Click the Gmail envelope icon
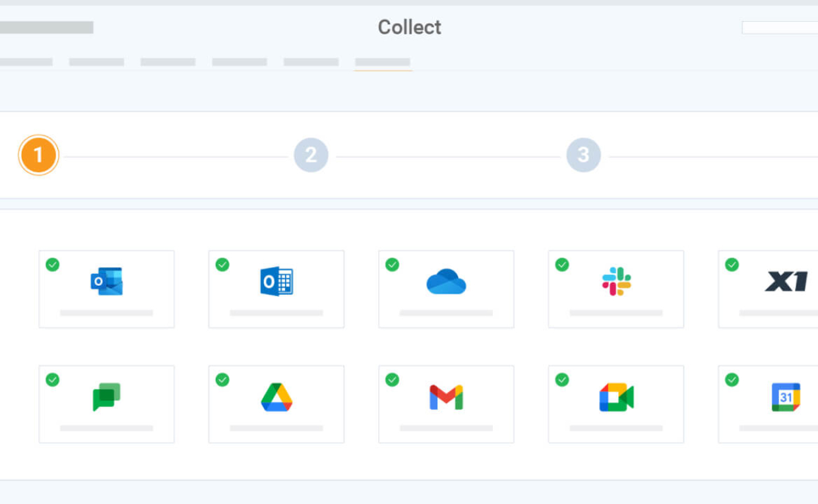Image resolution: width=818 pixels, height=504 pixels. pos(446,396)
